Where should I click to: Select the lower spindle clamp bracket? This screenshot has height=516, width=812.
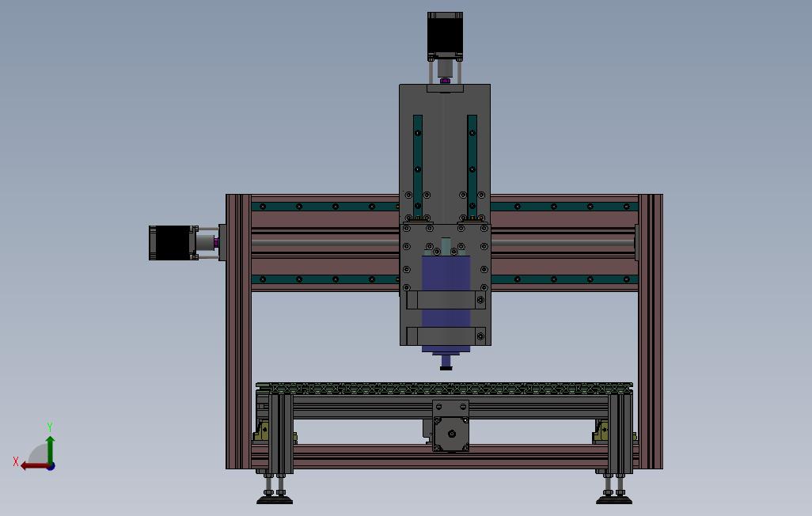(446, 336)
